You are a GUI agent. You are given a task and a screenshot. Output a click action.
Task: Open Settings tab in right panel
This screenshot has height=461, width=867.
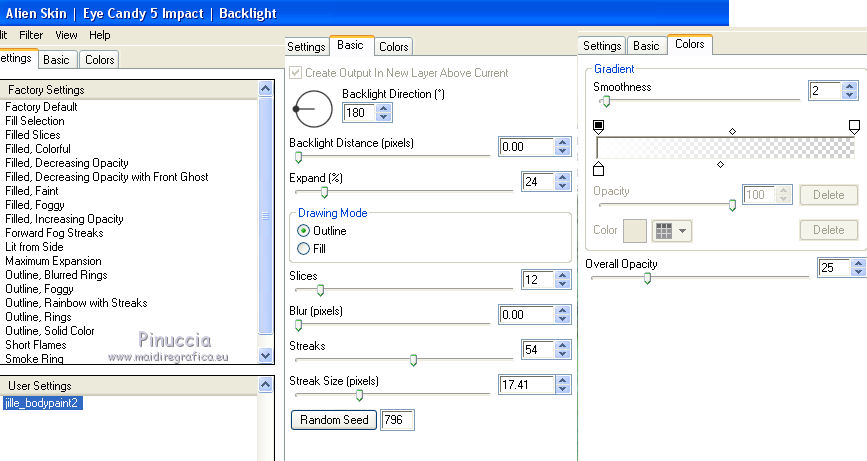pos(602,45)
